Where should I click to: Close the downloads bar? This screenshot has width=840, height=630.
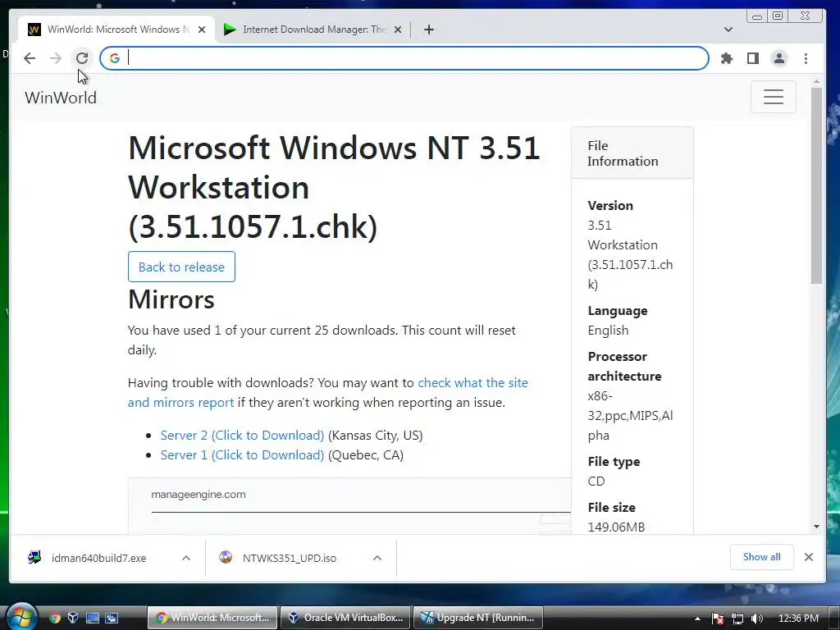coord(808,557)
